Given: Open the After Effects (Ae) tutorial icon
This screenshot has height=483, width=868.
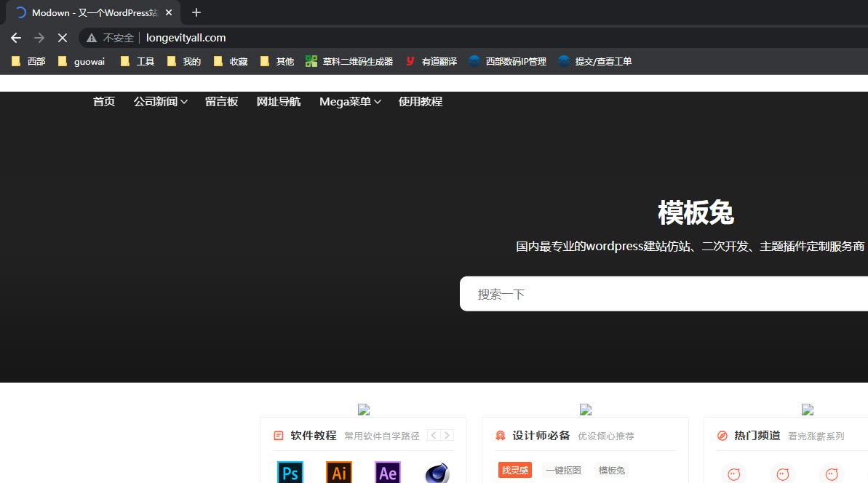Looking at the screenshot, I should pyautogui.click(x=388, y=473).
